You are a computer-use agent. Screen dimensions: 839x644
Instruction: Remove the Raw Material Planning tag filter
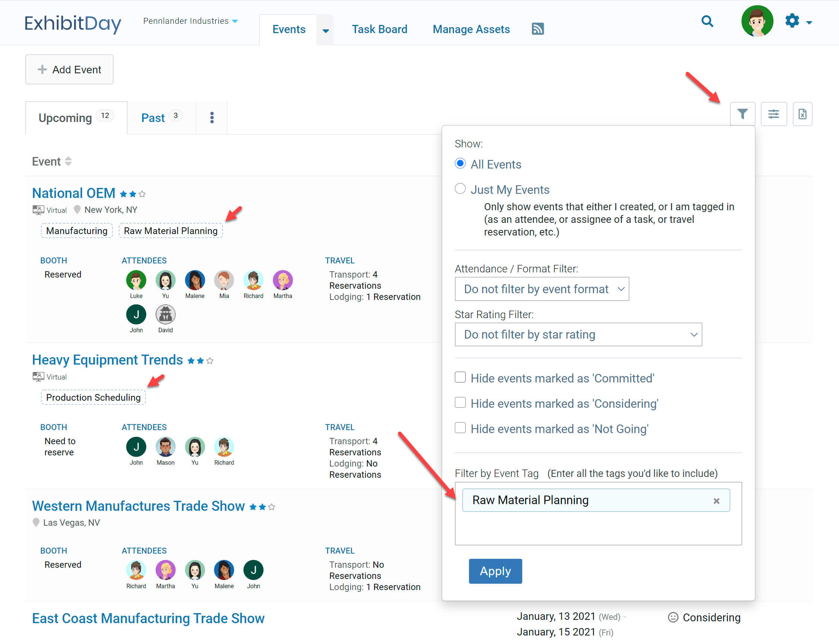coord(716,500)
